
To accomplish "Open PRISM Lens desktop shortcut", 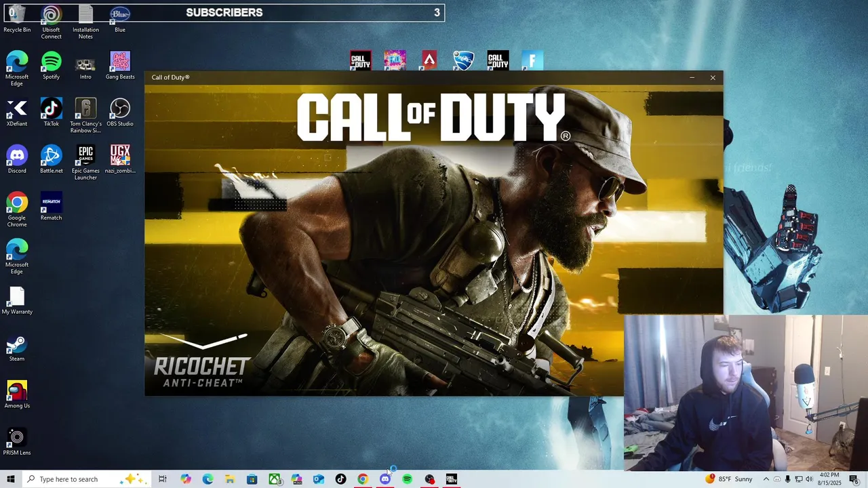I will [17, 441].
